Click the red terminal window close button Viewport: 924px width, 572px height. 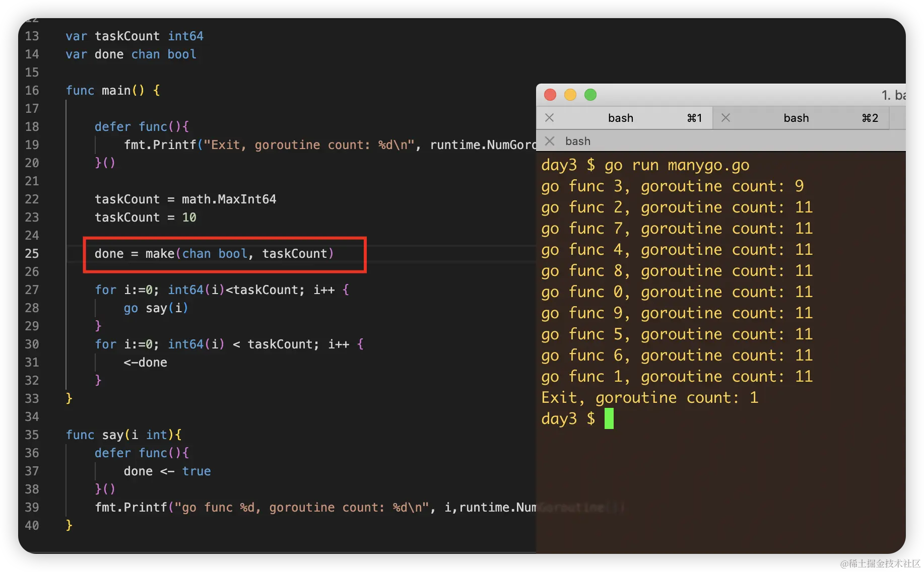click(x=550, y=95)
